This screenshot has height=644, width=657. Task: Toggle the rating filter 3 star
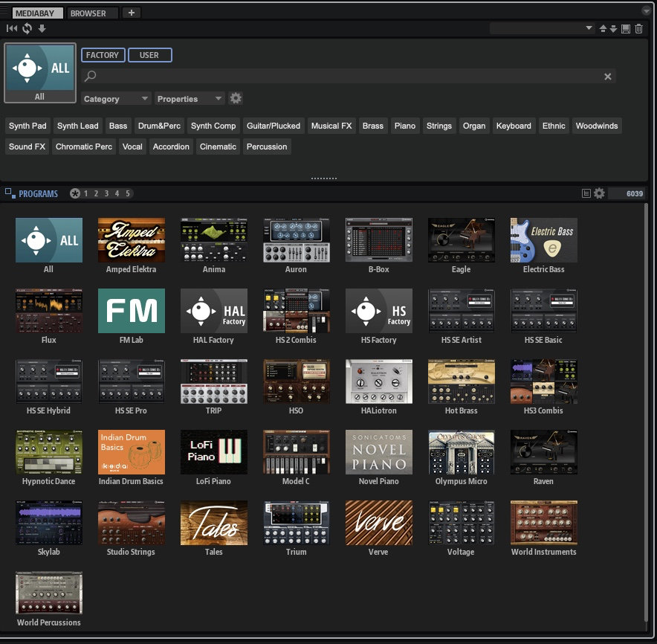click(106, 193)
